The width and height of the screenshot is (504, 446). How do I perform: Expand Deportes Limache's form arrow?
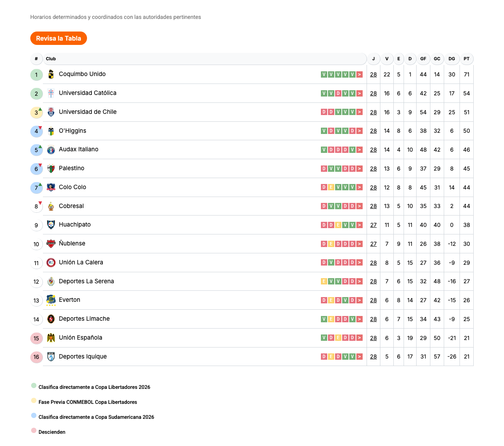pos(359,319)
